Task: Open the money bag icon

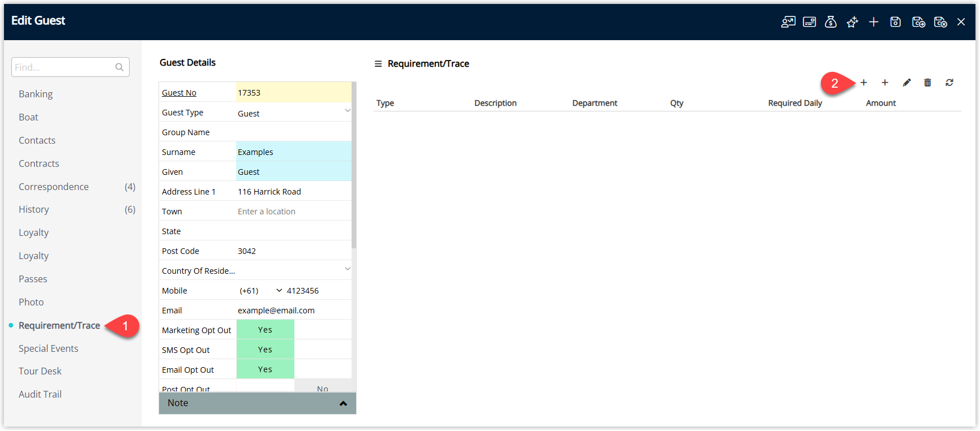Action: tap(831, 22)
